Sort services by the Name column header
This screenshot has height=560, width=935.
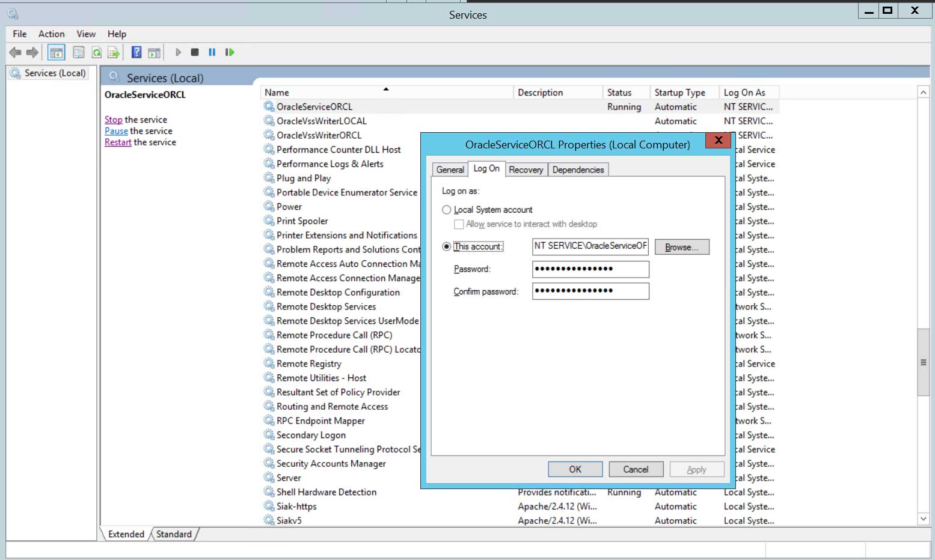coord(386,93)
